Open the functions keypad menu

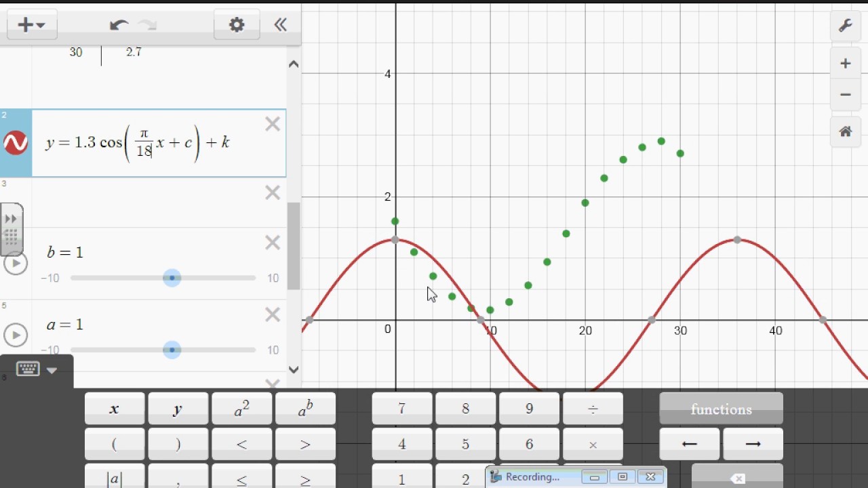click(x=721, y=409)
